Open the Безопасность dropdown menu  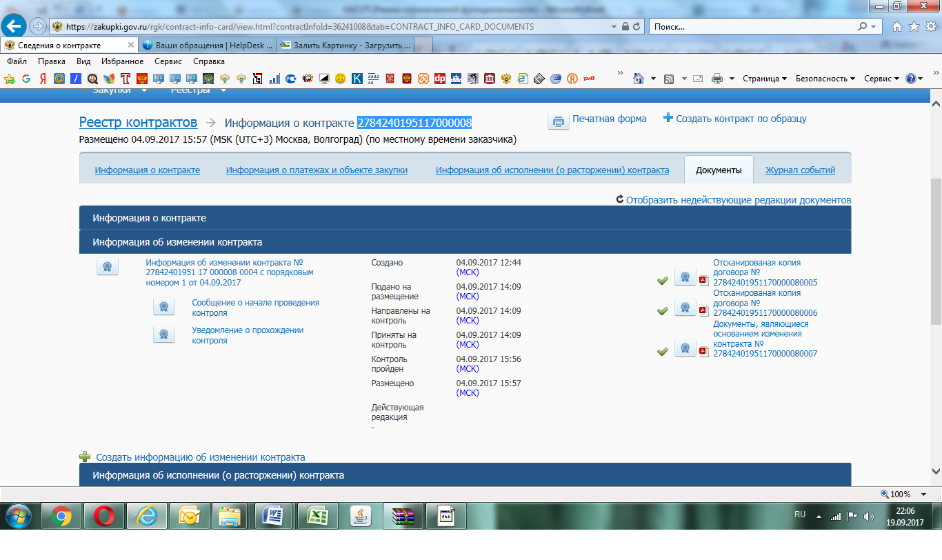pos(825,79)
